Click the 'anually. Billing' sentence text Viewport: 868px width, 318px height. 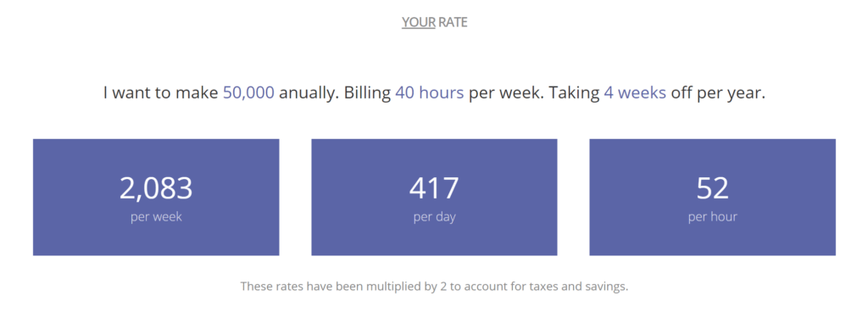click(334, 93)
